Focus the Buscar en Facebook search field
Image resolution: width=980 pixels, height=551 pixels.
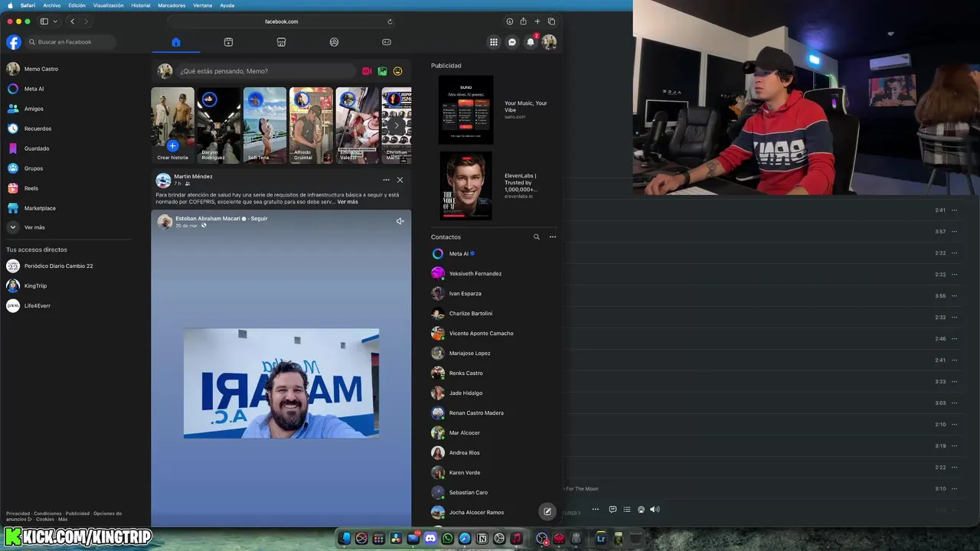pos(70,42)
